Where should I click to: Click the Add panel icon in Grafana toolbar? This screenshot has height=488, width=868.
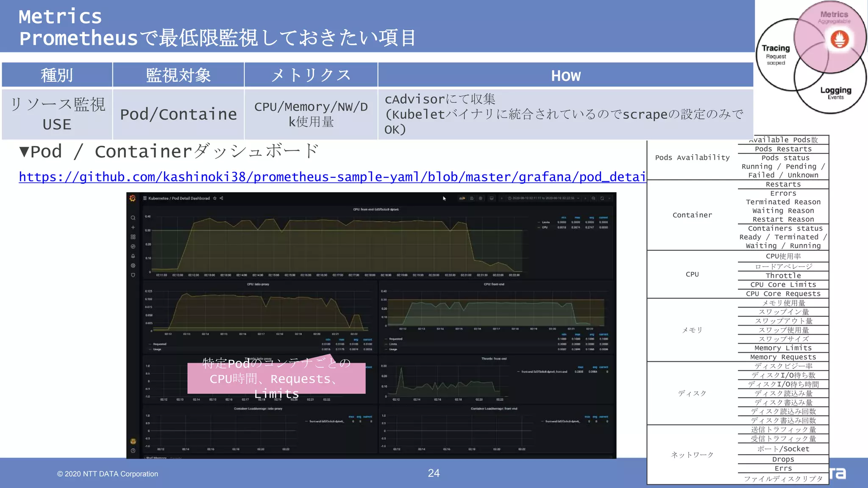(x=462, y=198)
